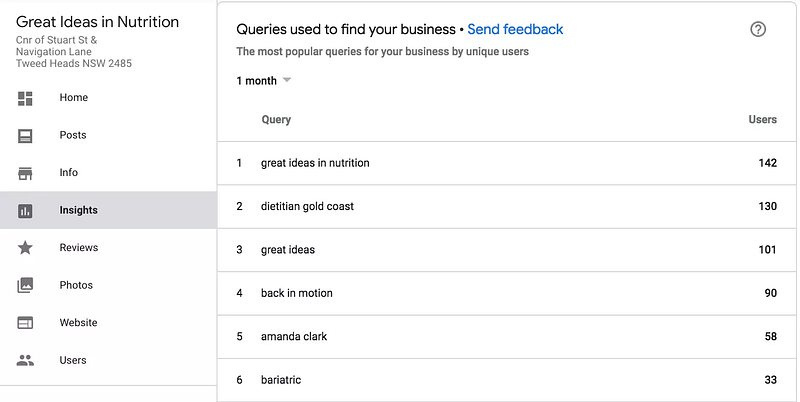The width and height of the screenshot is (800, 402).
Task: Open the Send feedback link
Action: (x=515, y=30)
